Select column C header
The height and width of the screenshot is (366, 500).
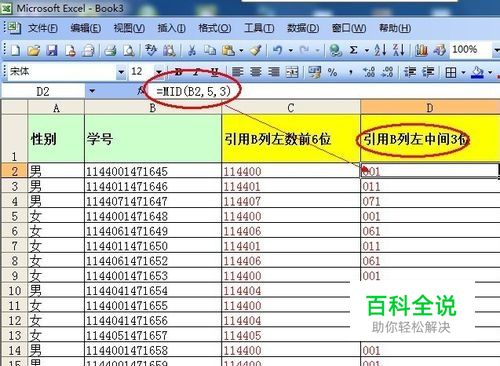tap(291, 108)
